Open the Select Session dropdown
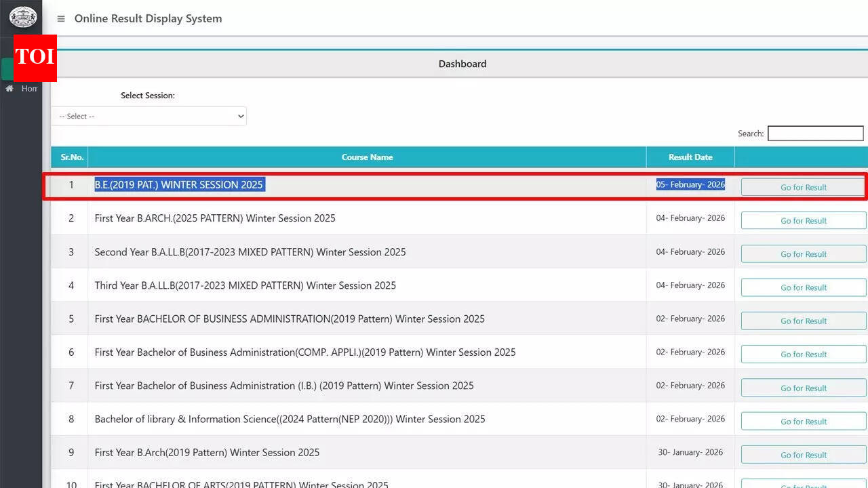 [x=149, y=116]
